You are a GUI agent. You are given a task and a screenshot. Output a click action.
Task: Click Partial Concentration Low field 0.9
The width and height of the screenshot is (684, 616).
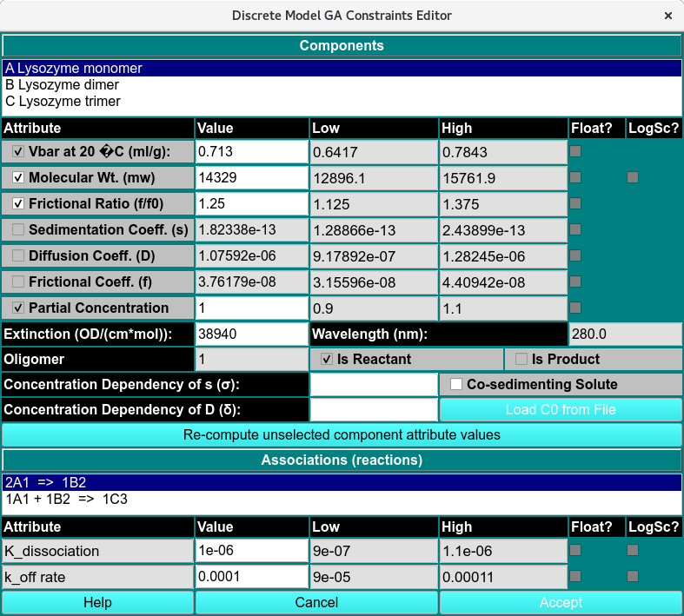pyautogui.click(x=374, y=308)
